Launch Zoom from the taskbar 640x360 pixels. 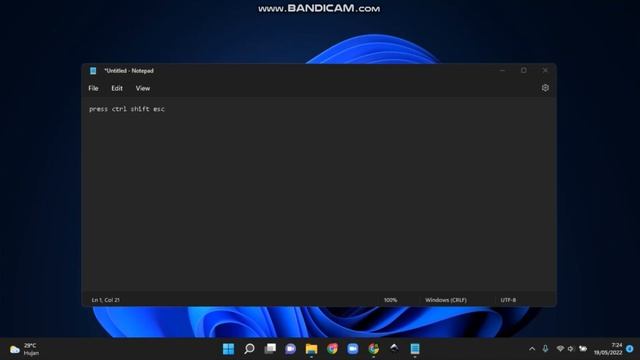pos(353,349)
